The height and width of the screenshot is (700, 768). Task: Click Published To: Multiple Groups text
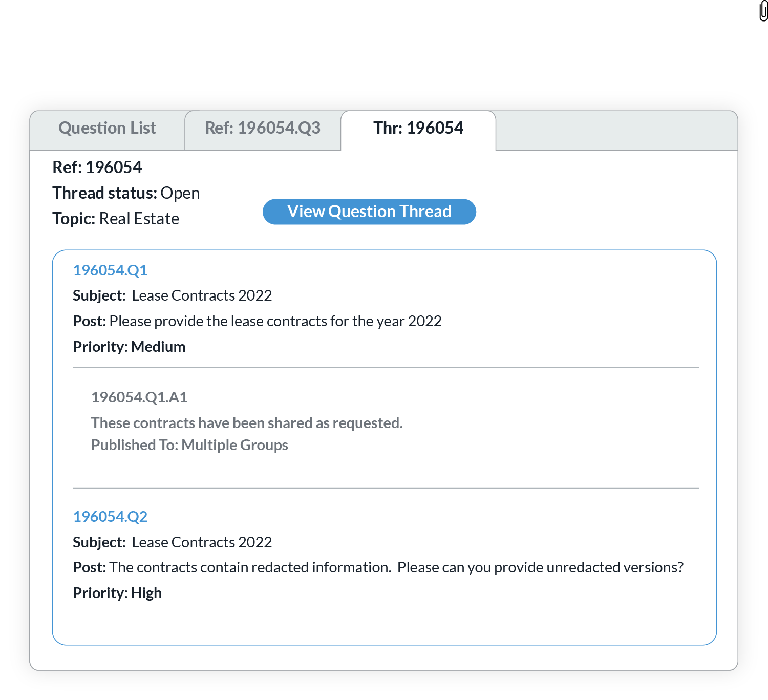point(189,445)
